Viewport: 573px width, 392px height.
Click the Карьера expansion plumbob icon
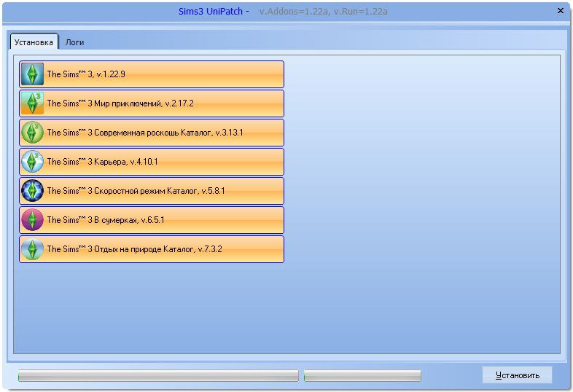[32, 162]
